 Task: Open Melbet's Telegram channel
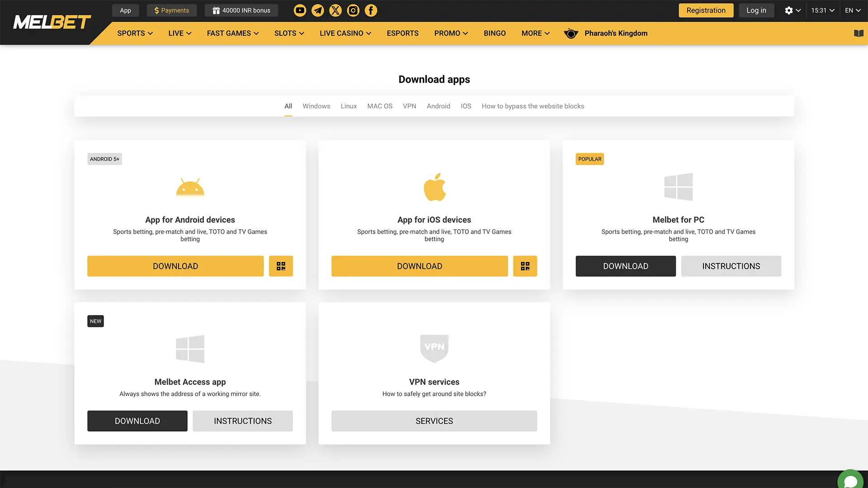pos(317,10)
